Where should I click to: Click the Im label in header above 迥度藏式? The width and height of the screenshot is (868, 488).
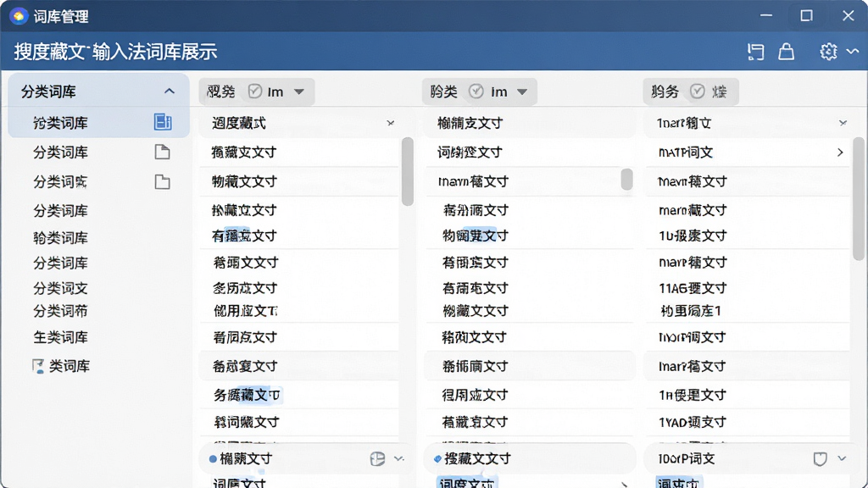(x=275, y=91)
